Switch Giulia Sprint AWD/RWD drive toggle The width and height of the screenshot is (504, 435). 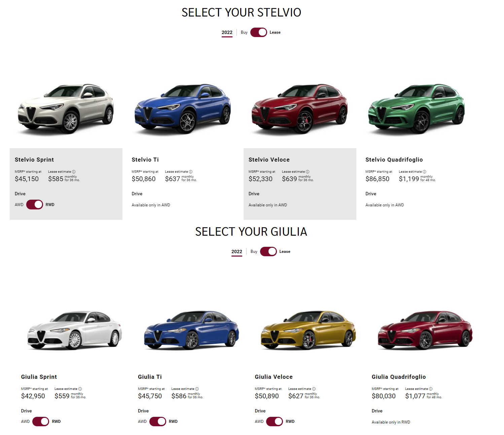click(x=41, y=422)
